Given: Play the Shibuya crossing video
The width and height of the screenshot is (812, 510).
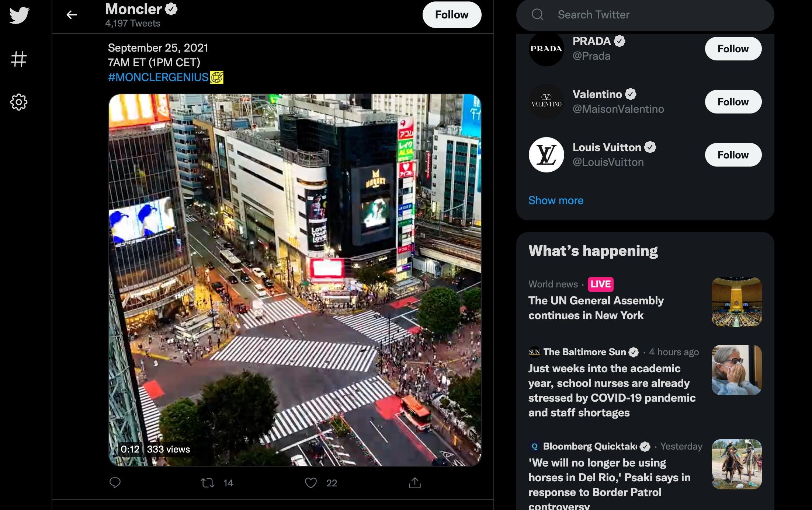Looking at the screenshot, I should click(x=295, y=280).
